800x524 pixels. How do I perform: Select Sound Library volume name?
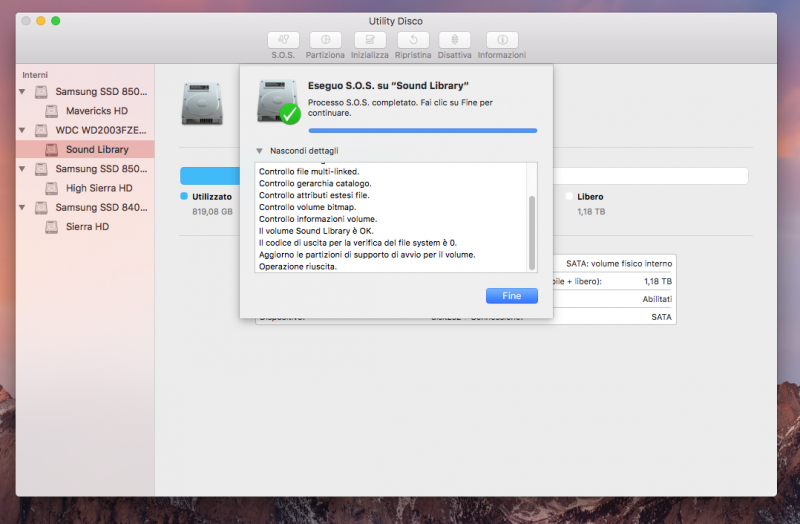click(x=97, y=149)
